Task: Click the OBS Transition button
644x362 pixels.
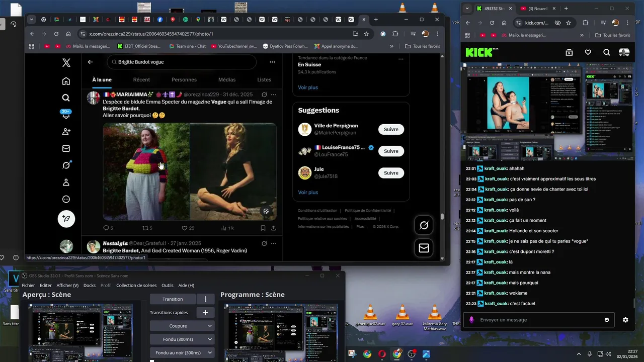Action: point(173,299)
